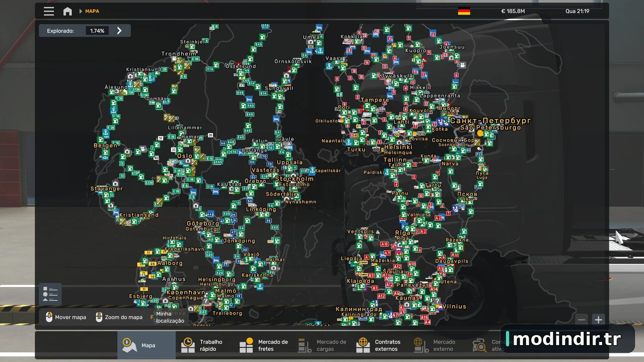Click the Kaunas city label
The height and width of the screenshot is (362, 644).
pyautogui.click(x=408, y=298)
